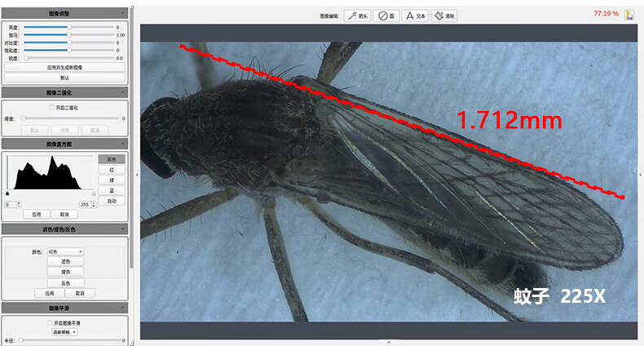This screenshot has width=644, height=346.
Task: Click the 滤色 filter color button
Action: [x=66, y=261]
